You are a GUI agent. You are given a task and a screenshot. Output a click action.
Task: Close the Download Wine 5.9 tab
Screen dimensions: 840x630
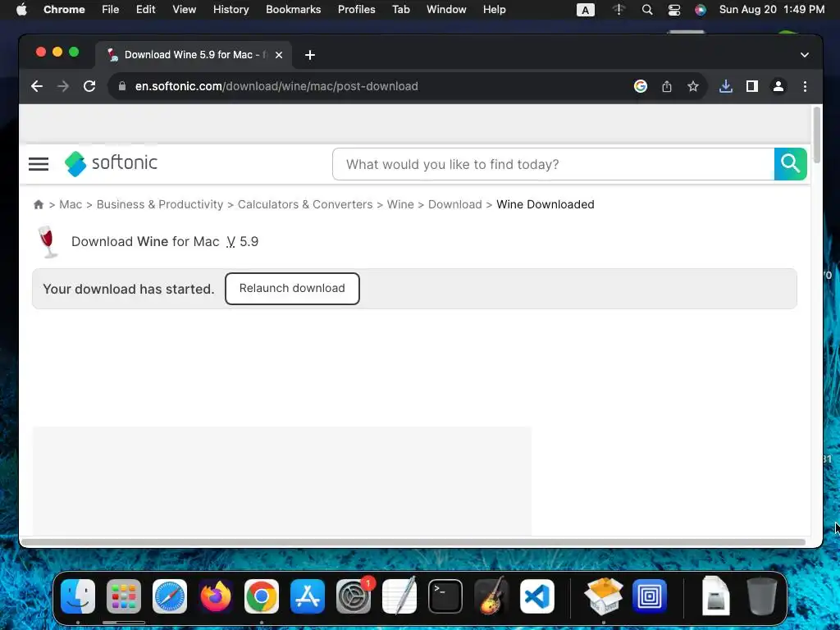click(x=279, y=55)
